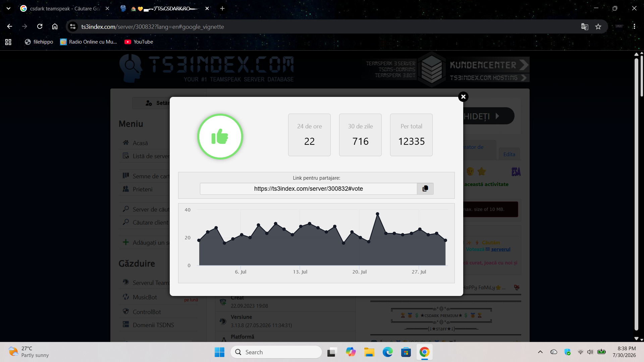Copy the share link with clipboard icon

425,189
